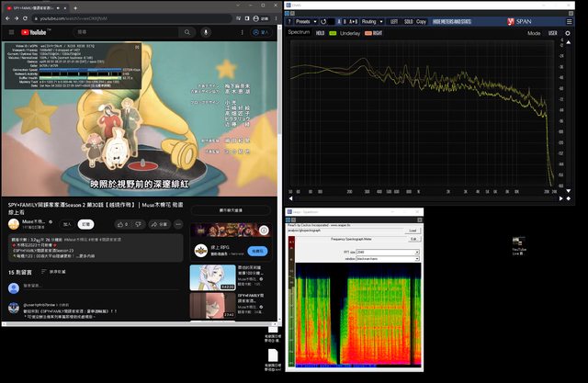Viewport: 588px width, 383px height.
Task: Start voice search with microphone icon
Action: (206, 32)
